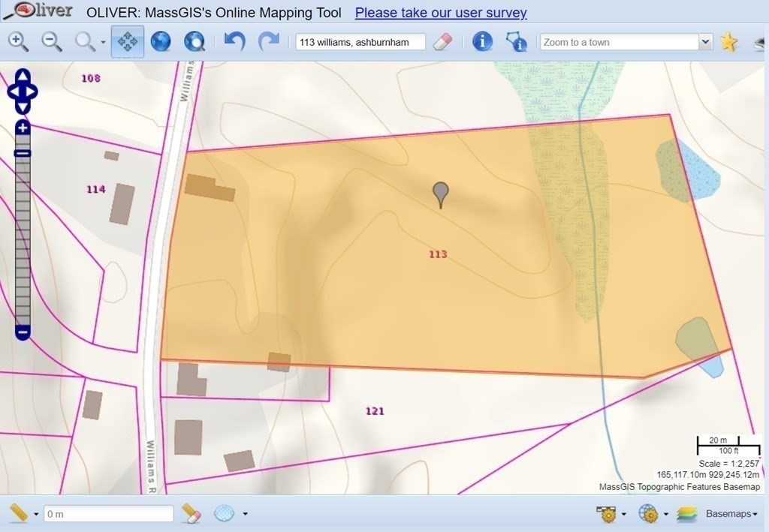
Task: Clear address search with eraser icon
Action: coord(444,41)
